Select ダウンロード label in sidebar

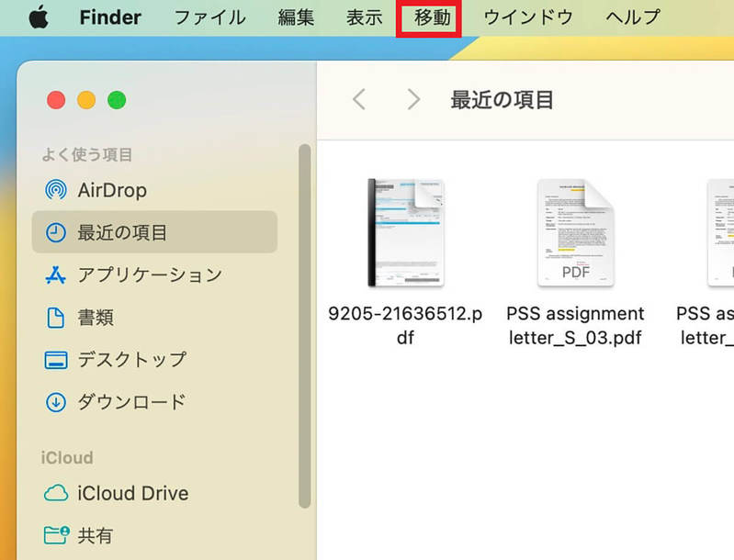coord(132,402)
